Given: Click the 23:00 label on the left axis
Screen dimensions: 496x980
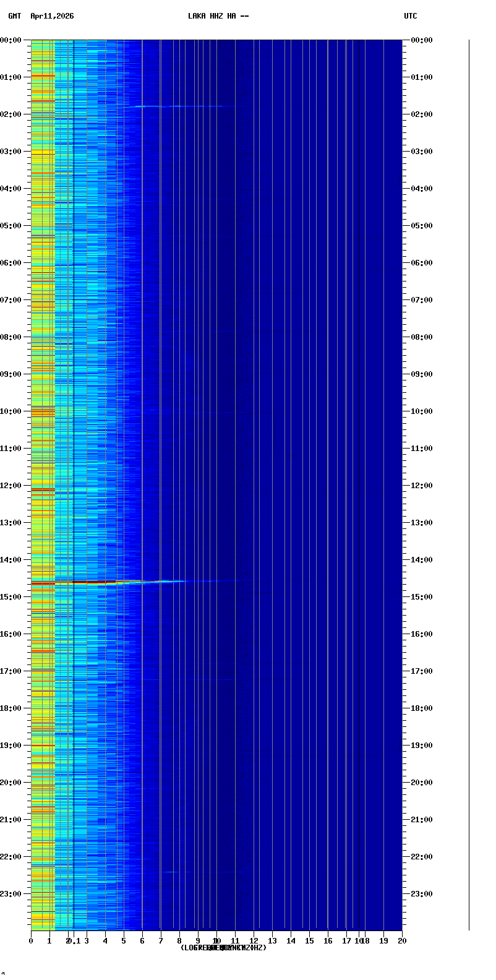Looking at the screenshot, I should (x=11, y=894).
